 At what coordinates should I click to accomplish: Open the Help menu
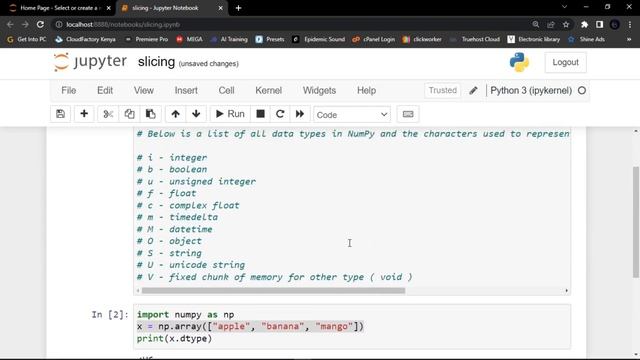point(367,90)
